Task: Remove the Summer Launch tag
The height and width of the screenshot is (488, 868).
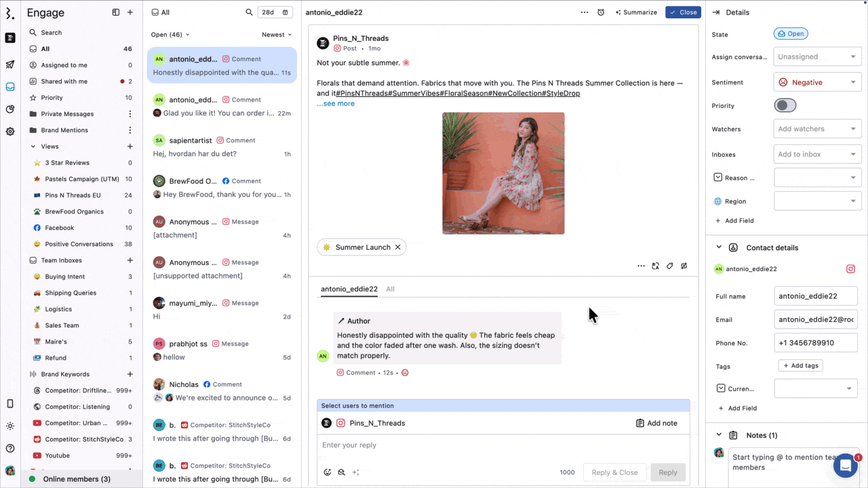Action: tap(398, 247)
